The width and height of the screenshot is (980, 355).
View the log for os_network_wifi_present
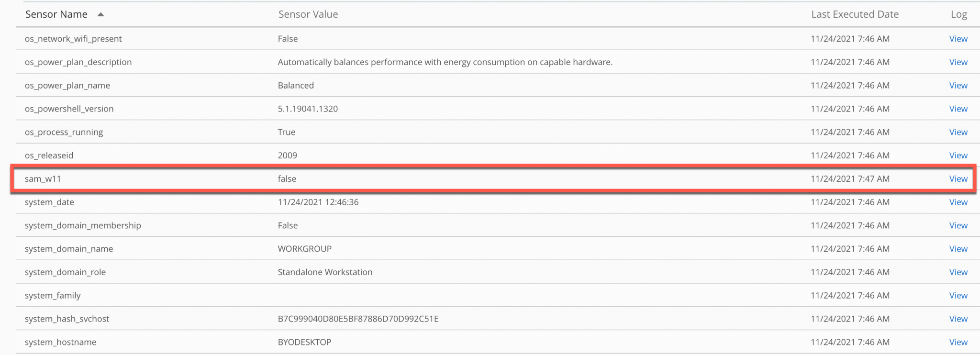958,39
